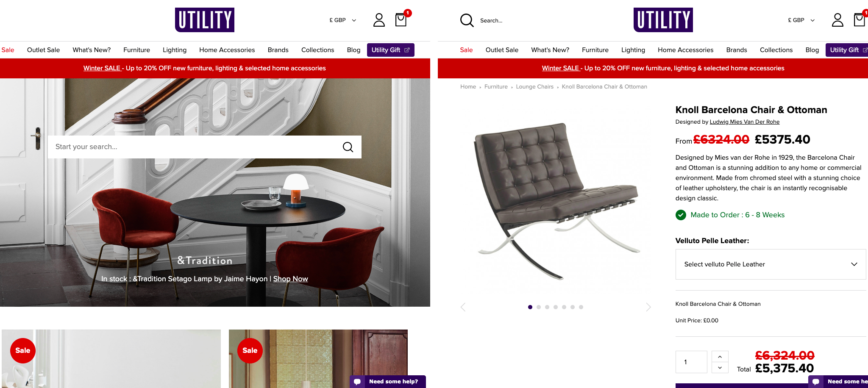Screen dimensions: 868x388
Task: Increase quantity with the up stepper arrow
Action: pos(720,357)
